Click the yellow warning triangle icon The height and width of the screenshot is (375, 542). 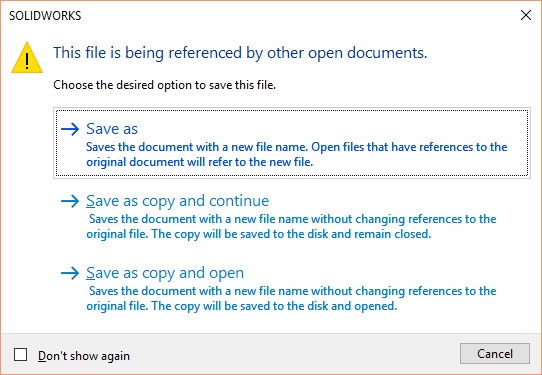tap(27, 58)
